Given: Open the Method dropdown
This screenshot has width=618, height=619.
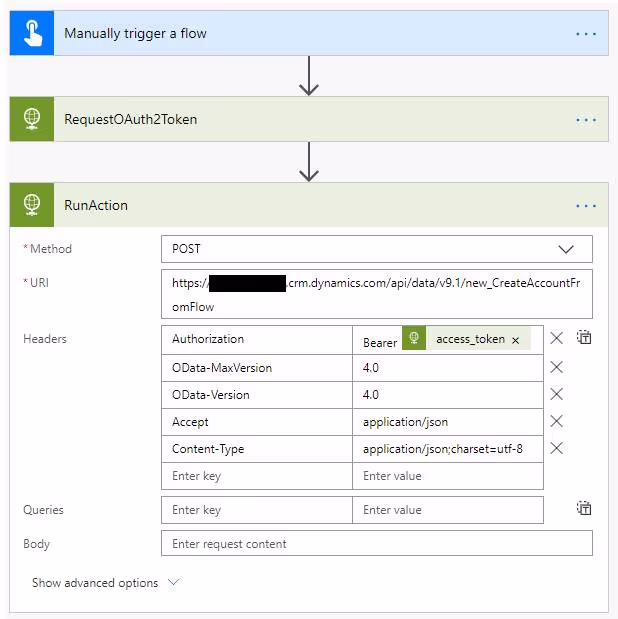Looking at the screenshot, I should [377, 249].
